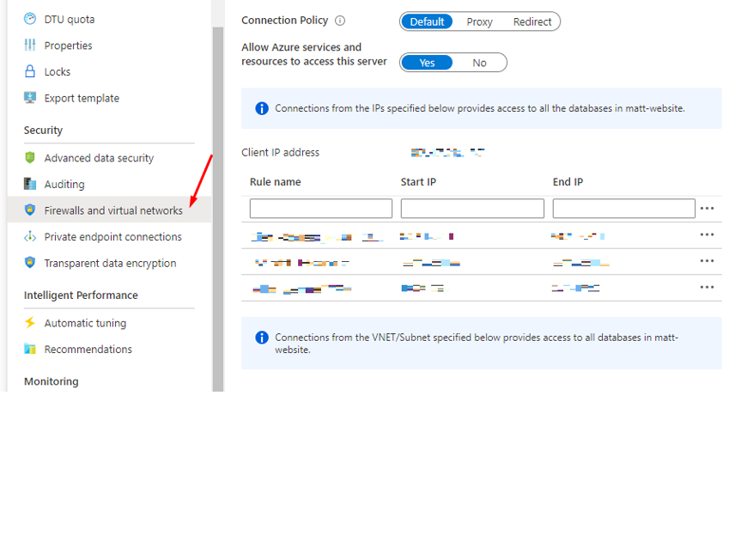Click the Default connection policy button

pyautogui.click(x=427, y=21)
